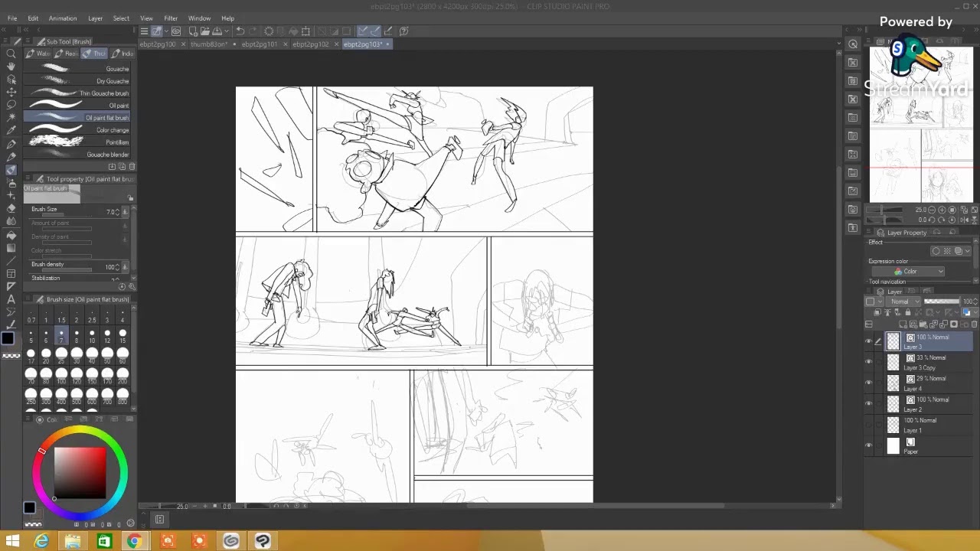Hide the Paper layer
The image size is (980, 551).
click(868, 445)
